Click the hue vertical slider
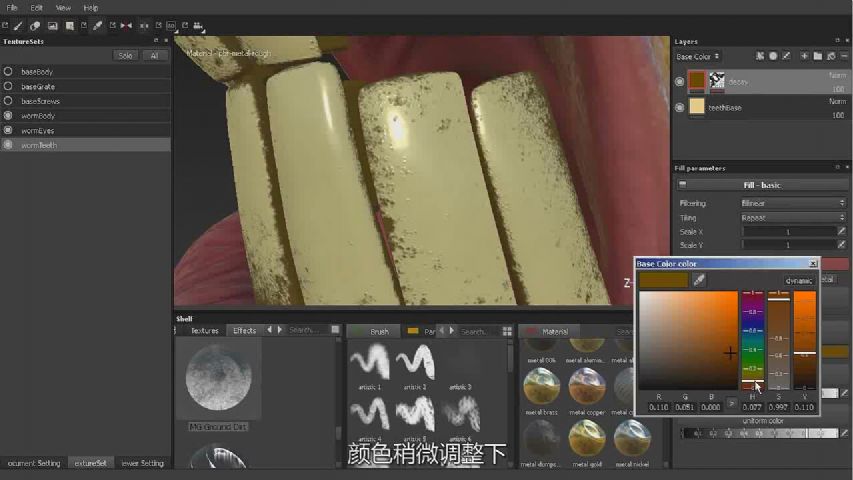Image resolution: width=853 pixels, height=480 pixels. (x=753, y=341)
